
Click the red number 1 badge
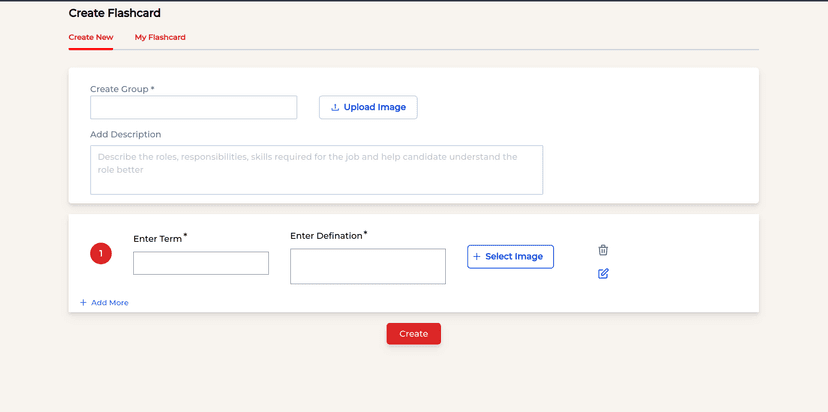[x=101, y=254]
